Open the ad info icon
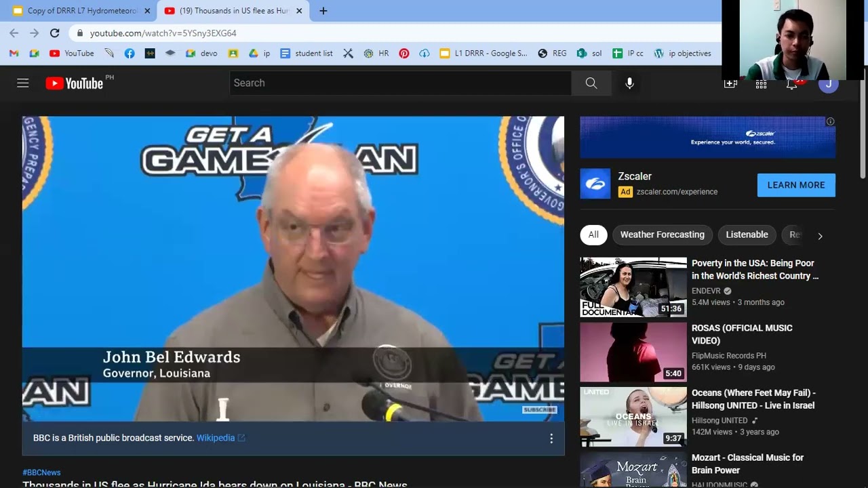This screenshot has height=488, width=868. pos(830,121)
